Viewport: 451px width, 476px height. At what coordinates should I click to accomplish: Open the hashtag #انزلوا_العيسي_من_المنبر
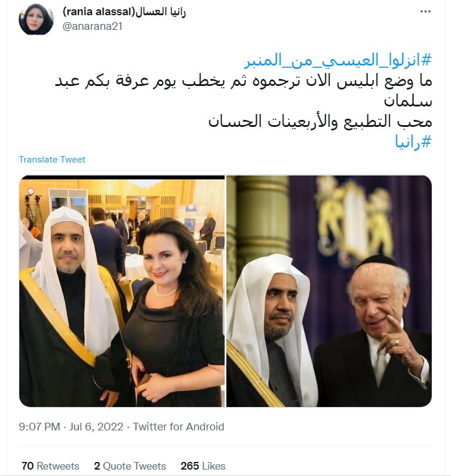[x=338, y=60]
